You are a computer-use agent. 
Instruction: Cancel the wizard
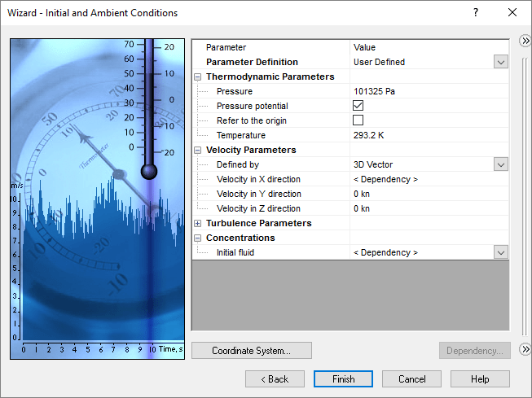(412, 379)
